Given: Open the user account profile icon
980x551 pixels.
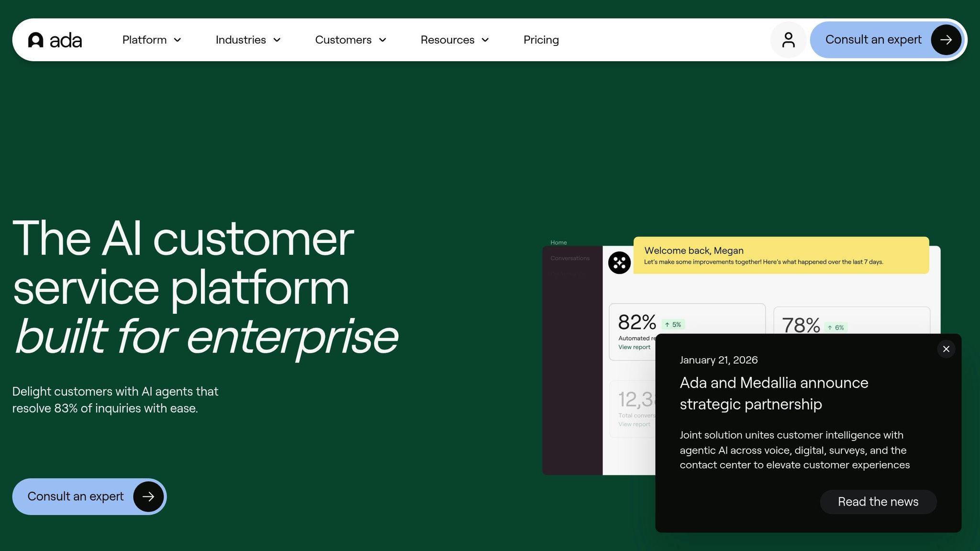Looking at the screenshot, I should coord(788,40).
